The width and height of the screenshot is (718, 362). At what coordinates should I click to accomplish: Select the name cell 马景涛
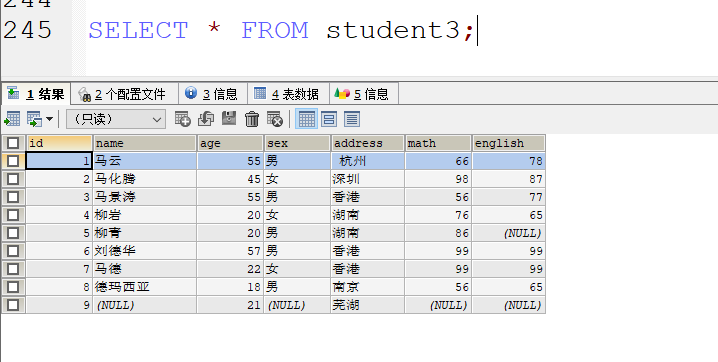pyautogui.click(x=145, y=197)
